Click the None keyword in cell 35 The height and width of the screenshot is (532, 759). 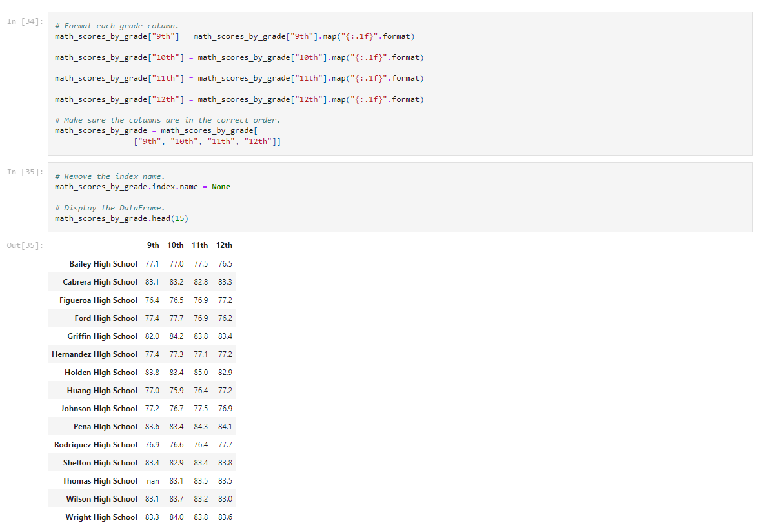coord(221,186)
